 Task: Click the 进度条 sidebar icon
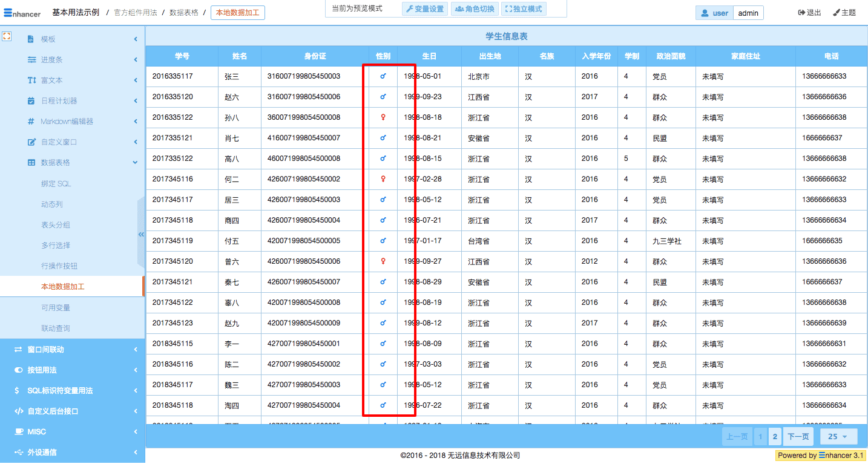click(31, 60)
